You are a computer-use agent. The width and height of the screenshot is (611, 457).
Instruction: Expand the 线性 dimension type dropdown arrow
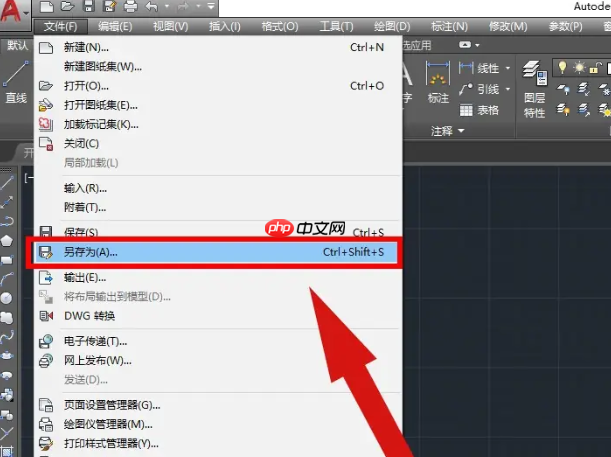click(508, 68)
